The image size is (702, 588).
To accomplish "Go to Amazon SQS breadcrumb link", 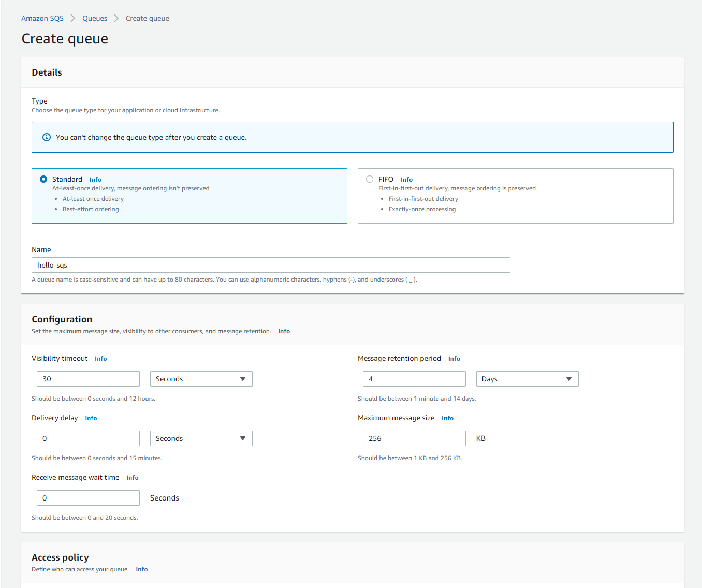I will (42, 18).
